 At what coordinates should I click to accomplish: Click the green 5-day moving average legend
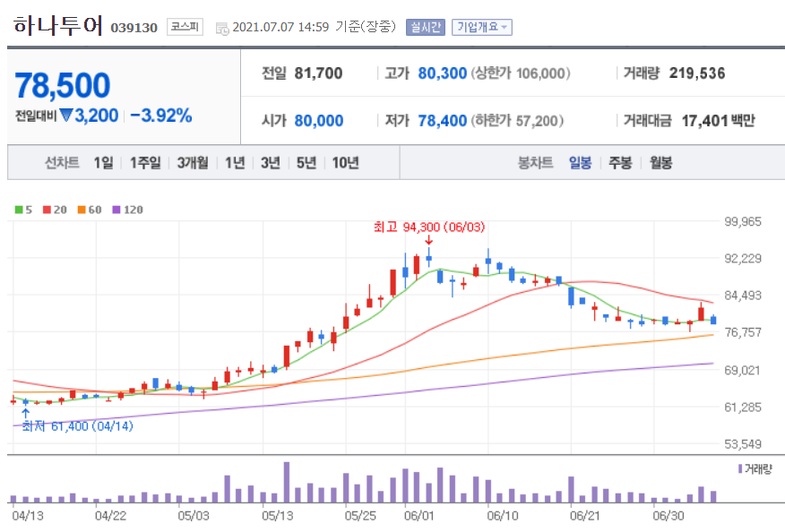point(23,210)
